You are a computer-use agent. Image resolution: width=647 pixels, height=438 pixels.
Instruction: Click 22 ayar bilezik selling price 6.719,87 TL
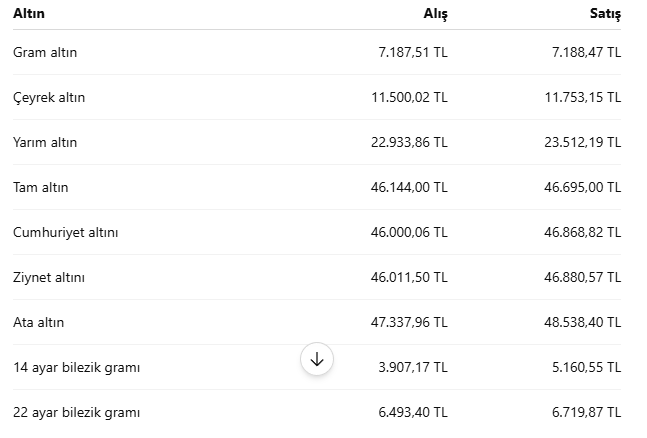click(586, 412)
